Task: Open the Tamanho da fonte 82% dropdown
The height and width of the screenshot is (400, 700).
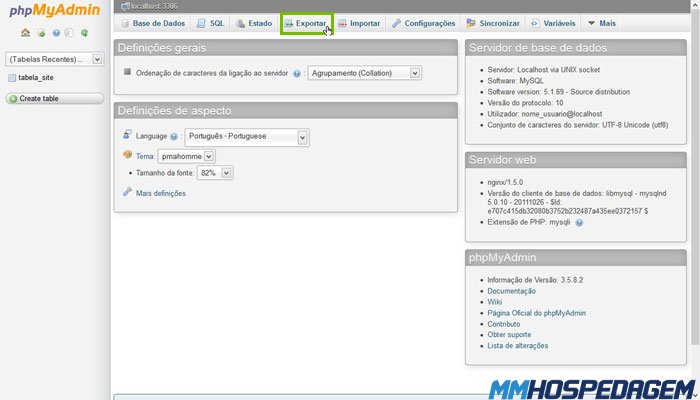Action: pyautogui.click(x=215, y=173)
